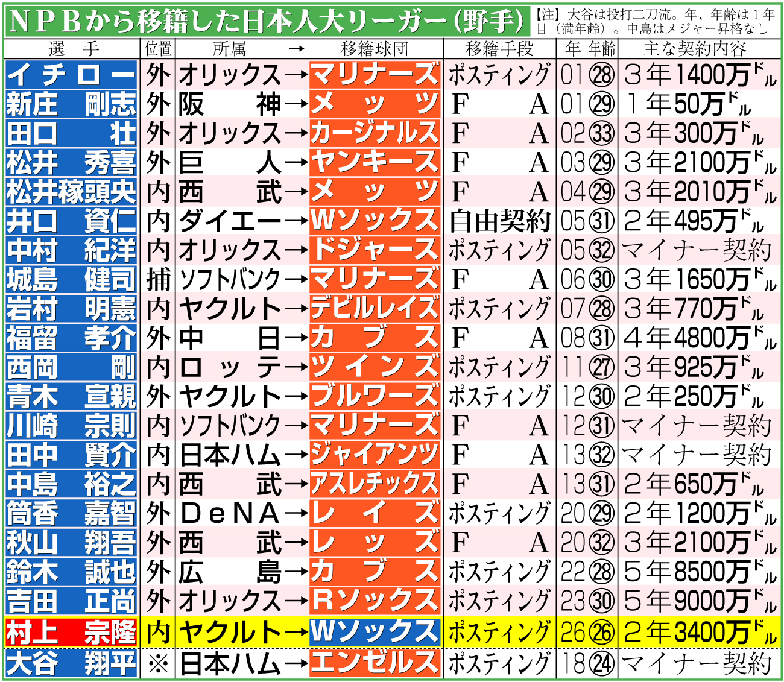
Task: Click the contract "3年1400万ドル"
Action: pos(700,74)
